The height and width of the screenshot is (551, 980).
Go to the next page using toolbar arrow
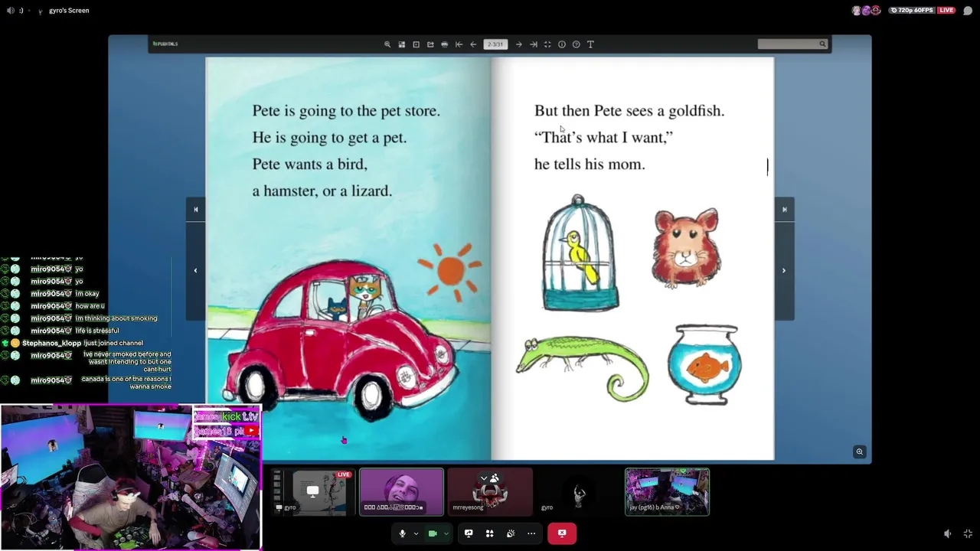(519, 44)
